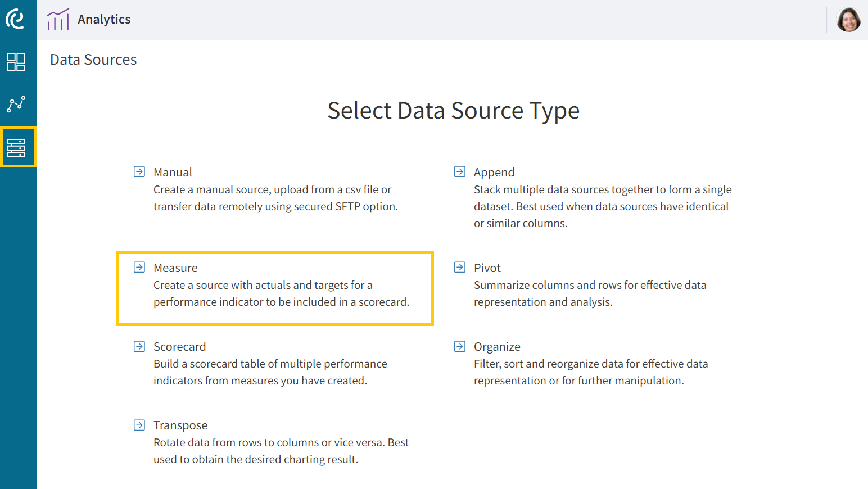Click the arrow icon beside Append
868x489 pixels.
[459, 171]
